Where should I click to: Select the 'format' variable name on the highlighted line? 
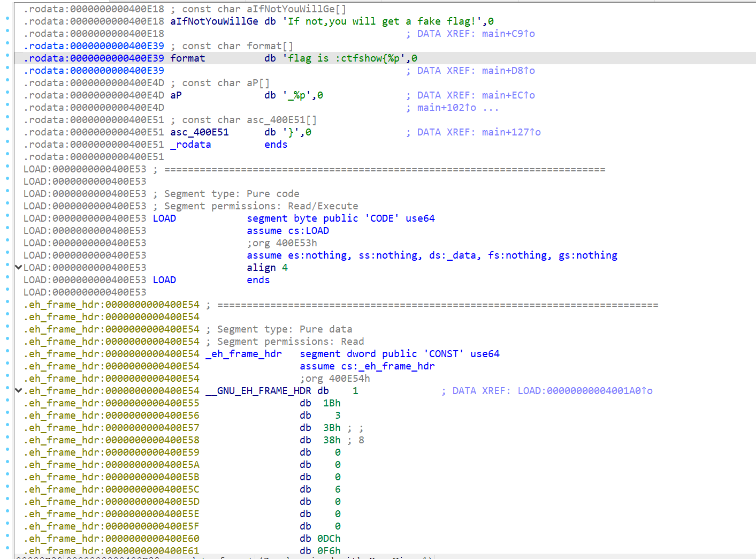[188, 58]
